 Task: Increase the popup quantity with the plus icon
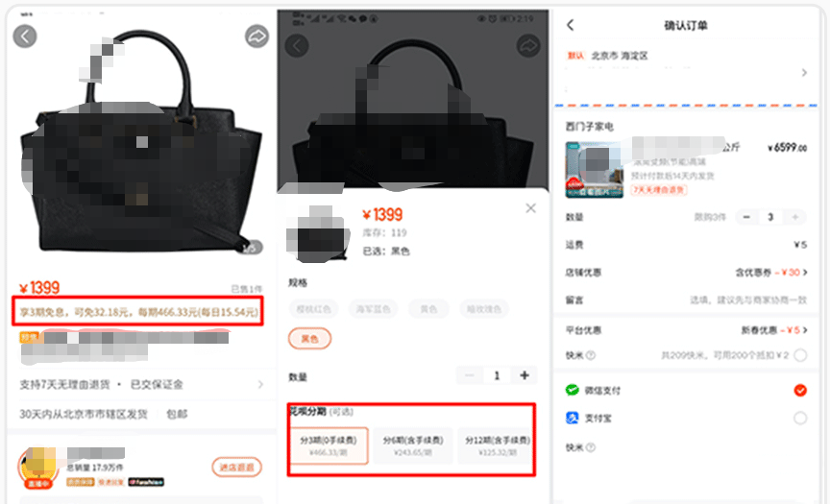(x=525, y=375)
